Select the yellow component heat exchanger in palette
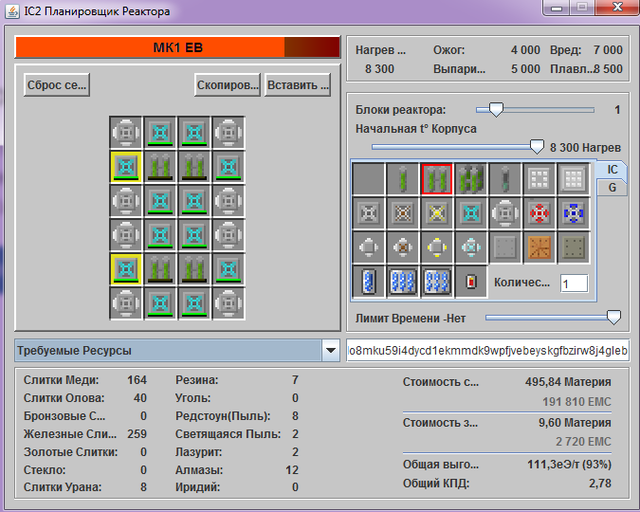This screenshot has height=512, width=640. [x=437, y=247]
